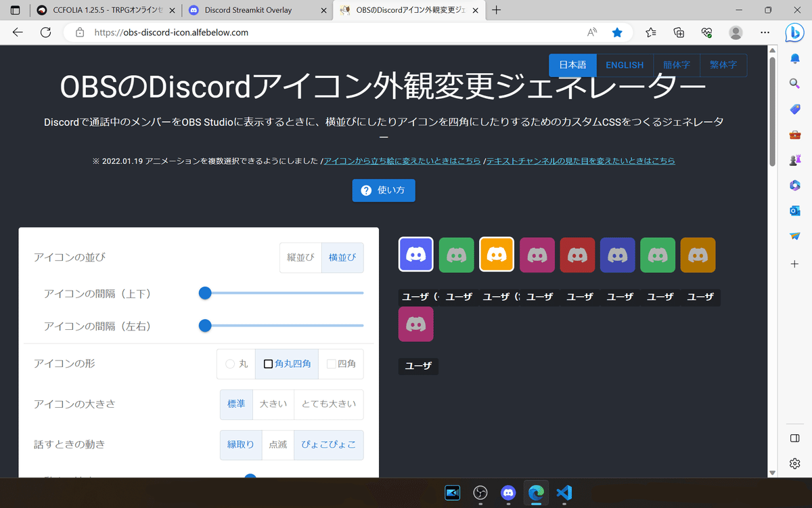Open the browser settings and more menu

click(x=765, y=32)
